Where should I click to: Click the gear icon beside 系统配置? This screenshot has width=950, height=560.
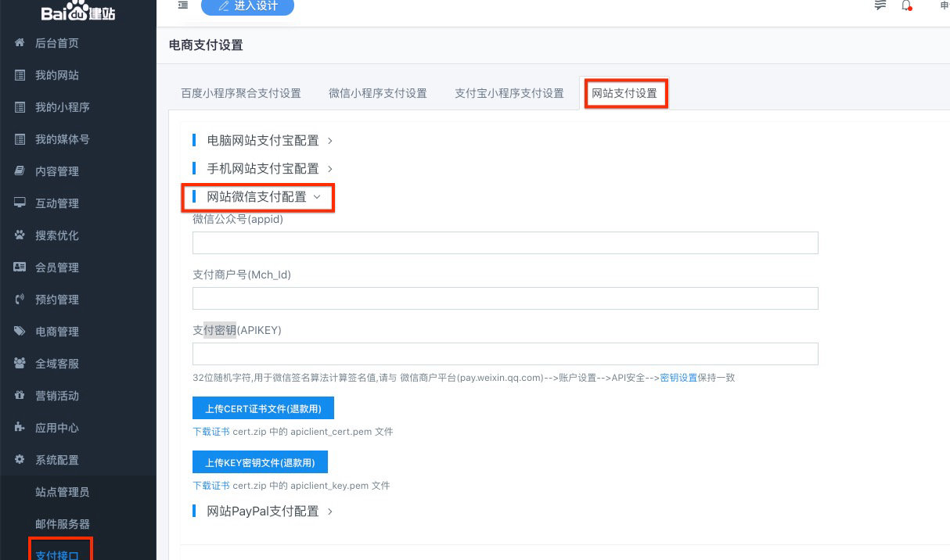(20, 460)
